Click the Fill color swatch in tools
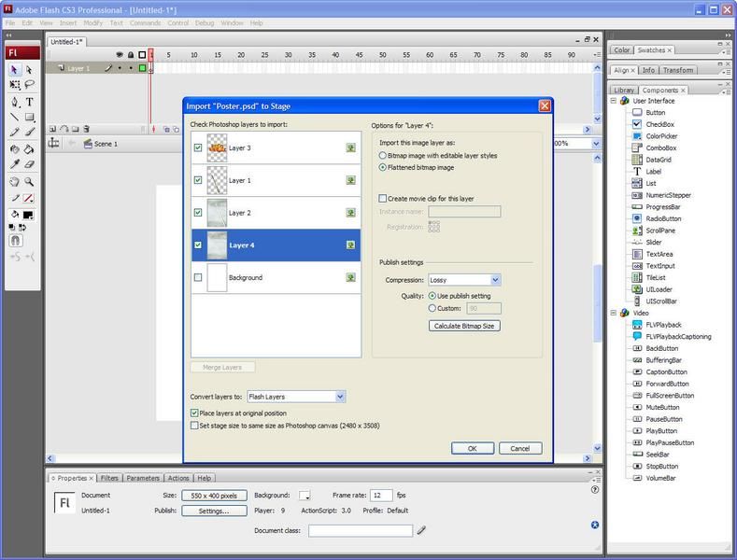Viewport: 737px width, 560px height. tap(28, 215)
